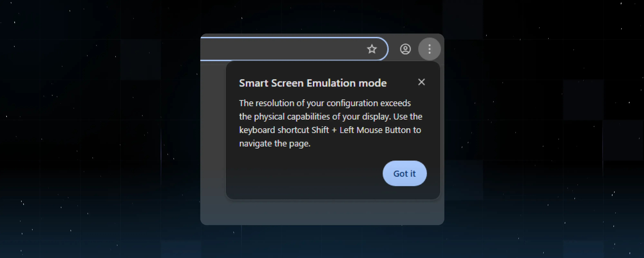This screenshot has height=258, width=644.
Task: Click empty dialog space left of Got it
Action: tap(304, 173)
